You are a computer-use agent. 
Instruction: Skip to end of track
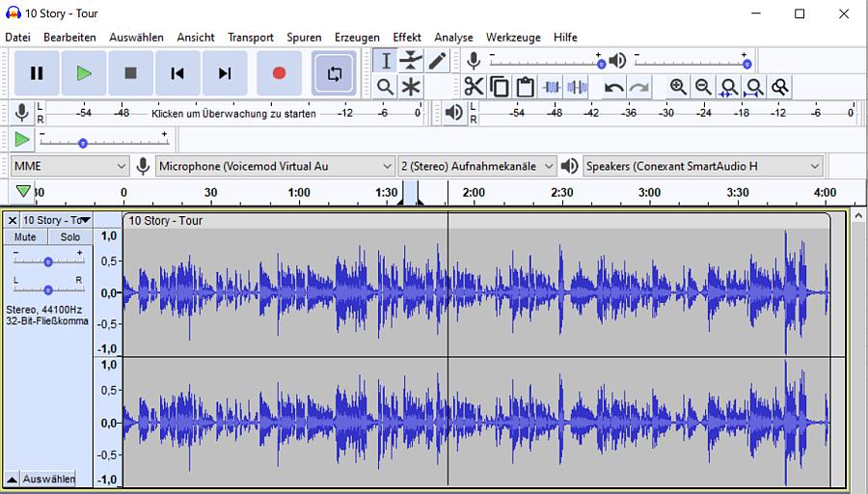[x=225, y=73]
